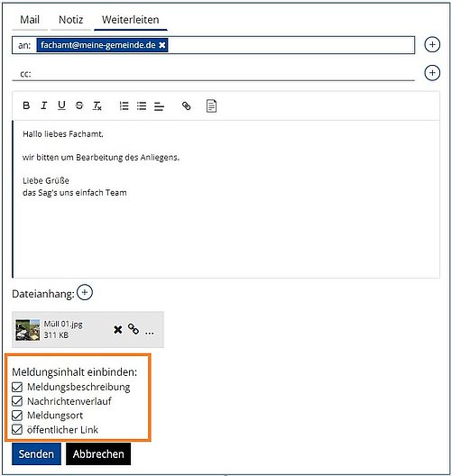Uncheck the Meldungsbeschreibung checkbox
451x476 pixels.
pos(17,387)
